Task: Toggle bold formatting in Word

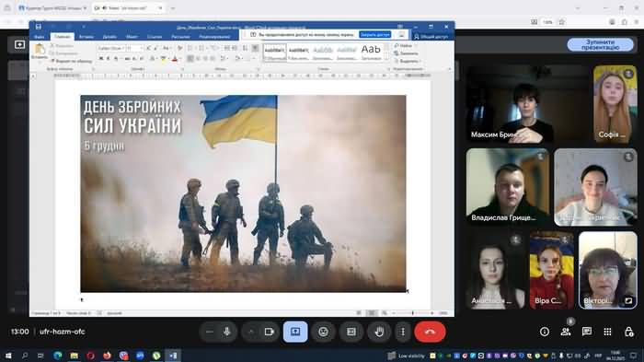Action: 101,59
